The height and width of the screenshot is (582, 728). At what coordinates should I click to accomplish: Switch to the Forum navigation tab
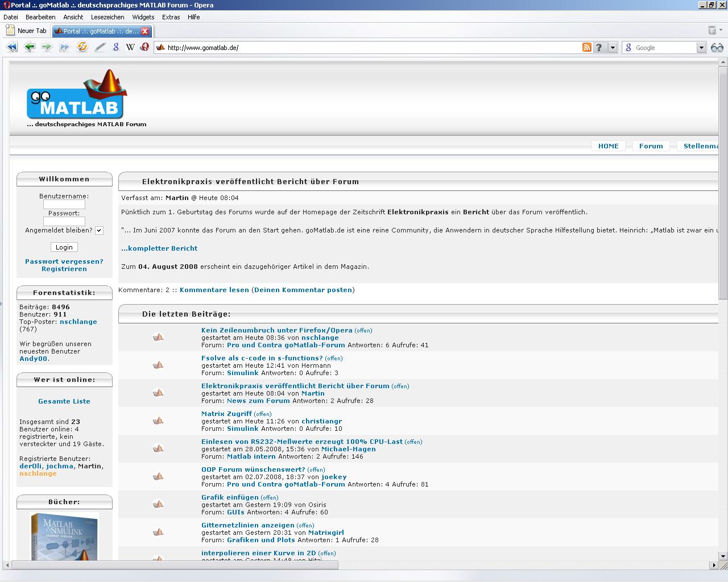coord(651,146)
